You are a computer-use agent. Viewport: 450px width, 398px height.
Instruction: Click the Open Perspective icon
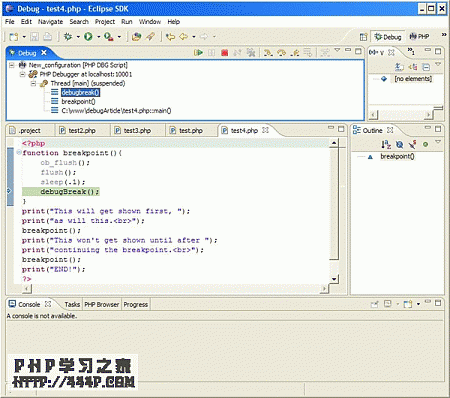coord(363,37)
